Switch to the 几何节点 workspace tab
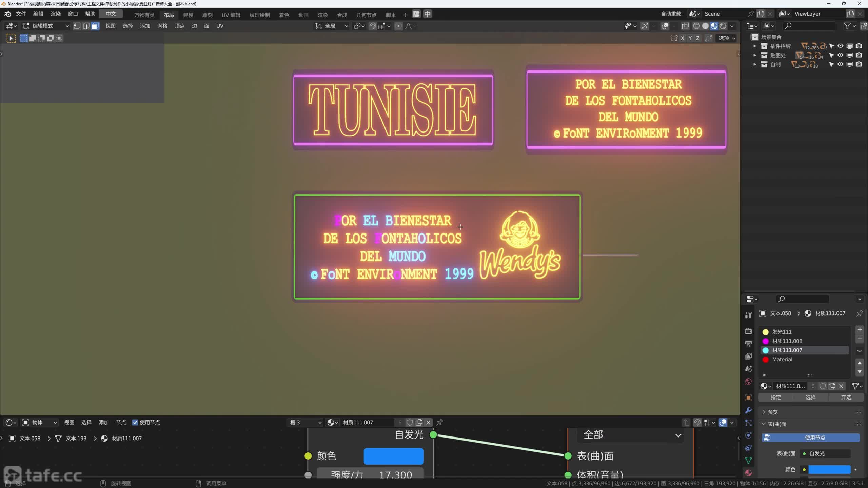 tap(366, 15)
